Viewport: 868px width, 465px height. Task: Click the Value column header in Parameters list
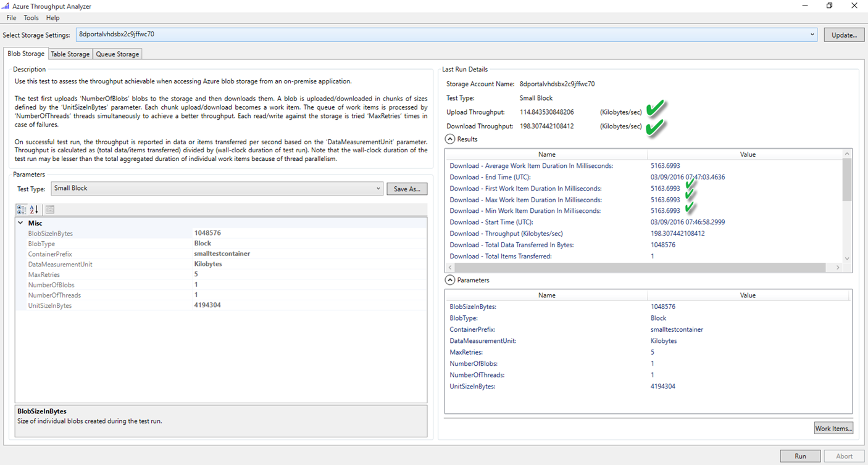click(747, 295)
